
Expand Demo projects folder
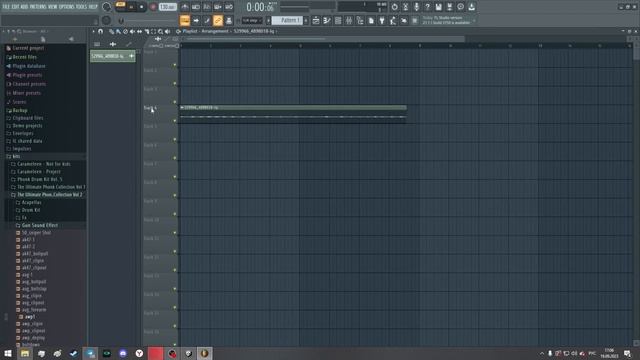(x=27, y=126)
